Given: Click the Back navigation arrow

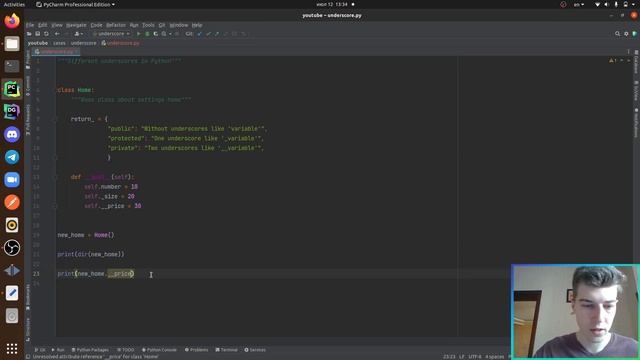Looking at the screenshot, I should [x=57, y=34].
